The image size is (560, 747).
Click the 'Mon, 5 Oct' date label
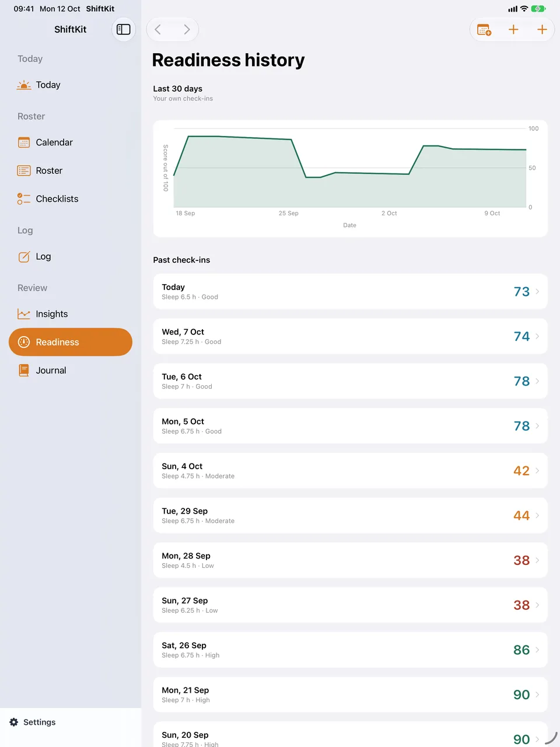183,421
